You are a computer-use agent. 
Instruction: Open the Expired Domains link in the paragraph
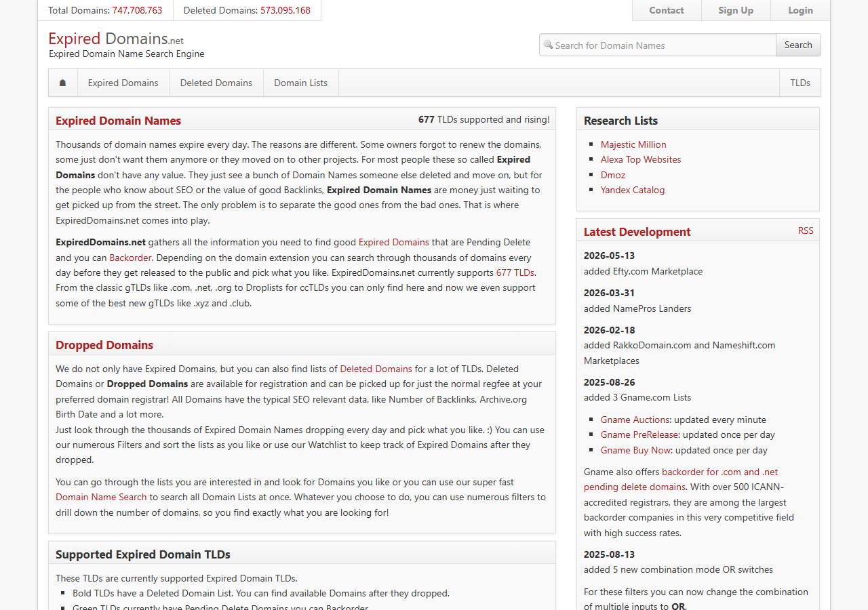click(394, 242)
